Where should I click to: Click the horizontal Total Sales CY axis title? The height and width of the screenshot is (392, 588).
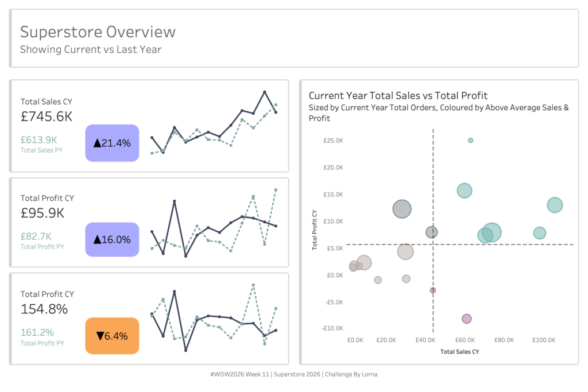[459, 351]
